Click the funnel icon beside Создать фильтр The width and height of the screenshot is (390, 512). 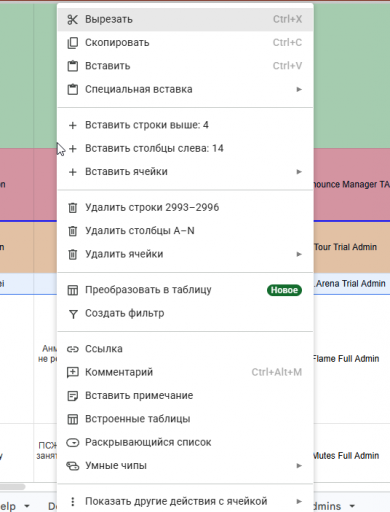pos(73,314)
